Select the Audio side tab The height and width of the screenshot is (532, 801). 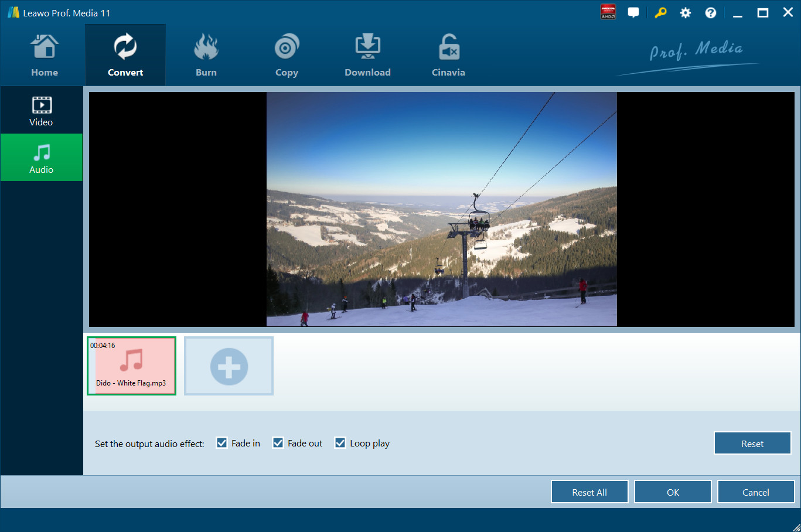pyautogui.click(x=41, y=158)
